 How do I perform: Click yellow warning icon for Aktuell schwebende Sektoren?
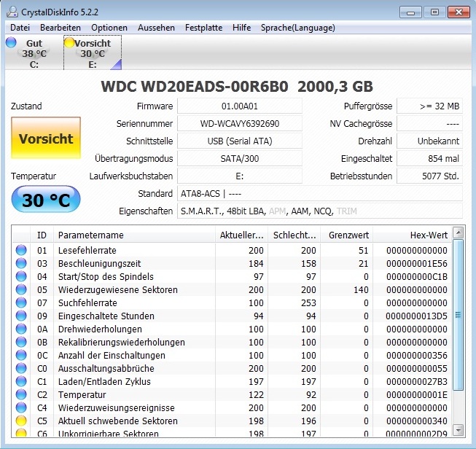(x=21, y=421)
